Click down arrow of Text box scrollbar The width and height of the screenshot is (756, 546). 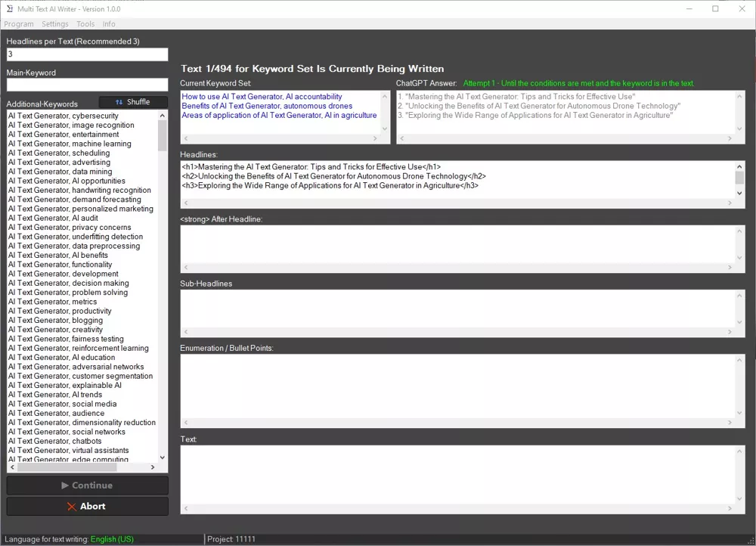tap(739, 498)
